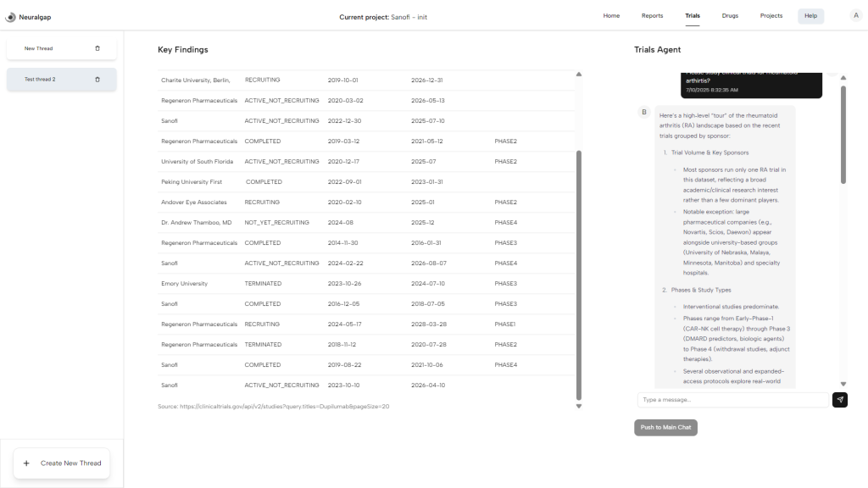The height and width of the screenshot is (488, 868).
Task: Click Sanofi row starting 2023-10-10
Action: coord(366,385)
